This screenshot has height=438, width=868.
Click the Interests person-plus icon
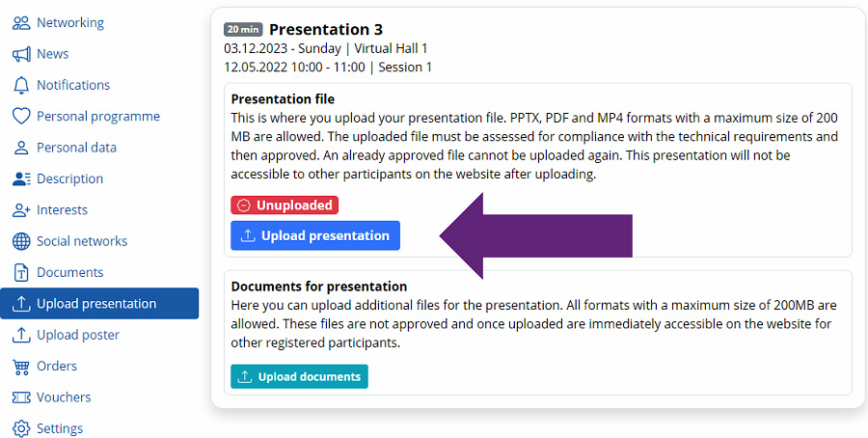21,210
